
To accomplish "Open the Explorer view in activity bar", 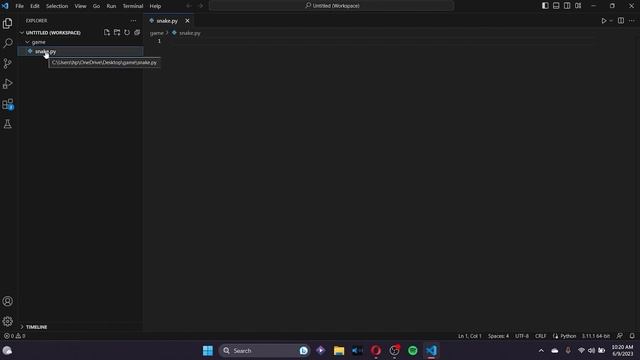I will pyautogui.click(x=7, y=23).
